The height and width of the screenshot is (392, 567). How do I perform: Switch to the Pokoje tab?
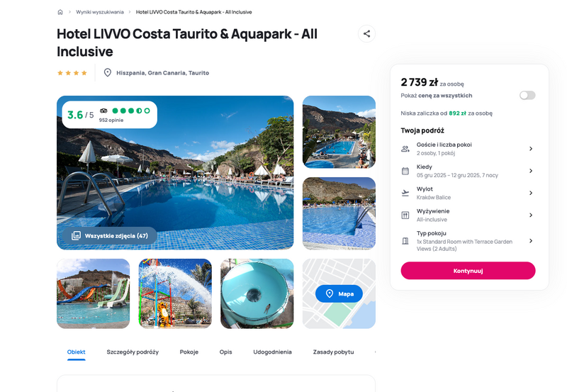coord(189,352)
